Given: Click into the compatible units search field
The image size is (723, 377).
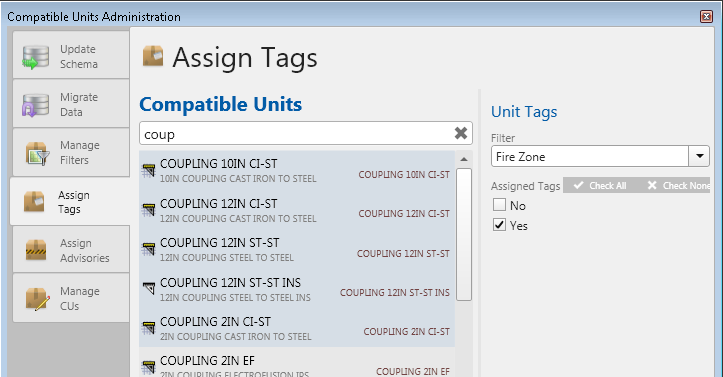Looking at the screenshot, I should point(296,134).
